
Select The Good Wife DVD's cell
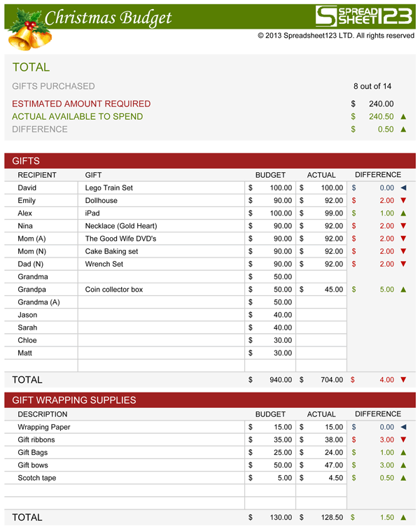click(162, 239)
